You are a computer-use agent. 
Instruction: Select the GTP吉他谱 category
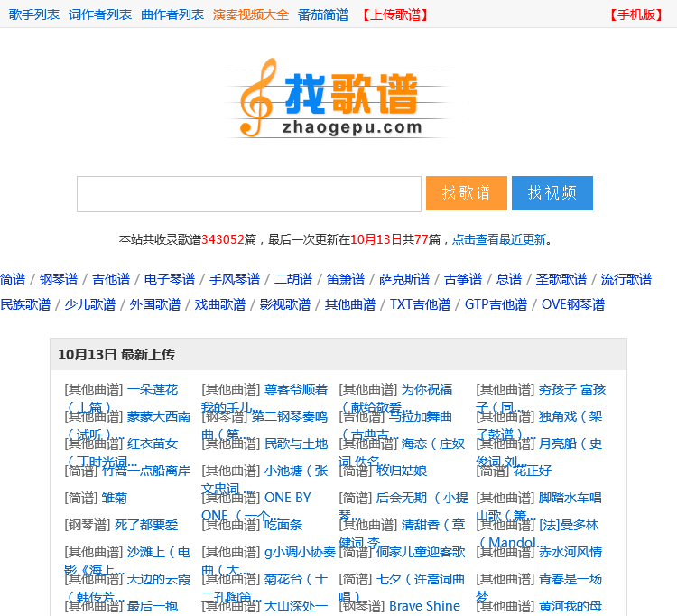pos(496,304)
